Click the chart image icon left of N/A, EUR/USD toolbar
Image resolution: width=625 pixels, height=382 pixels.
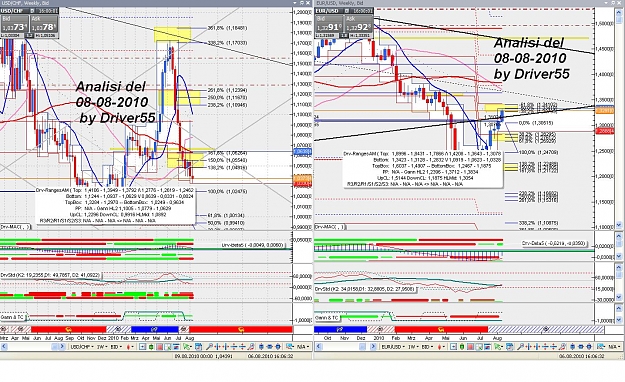pyautogui.click(x=600, y=347)
